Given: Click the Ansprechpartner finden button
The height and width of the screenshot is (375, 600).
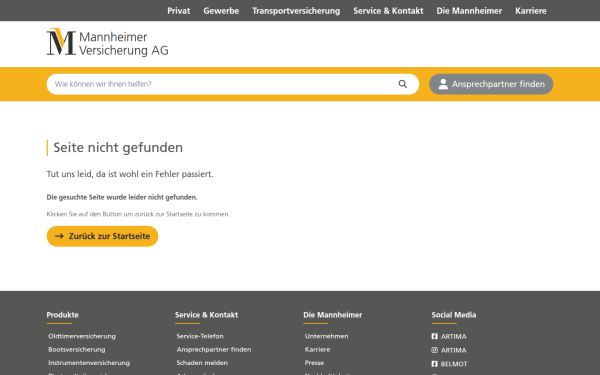Looking at the screenshot, I should [491, 84].
